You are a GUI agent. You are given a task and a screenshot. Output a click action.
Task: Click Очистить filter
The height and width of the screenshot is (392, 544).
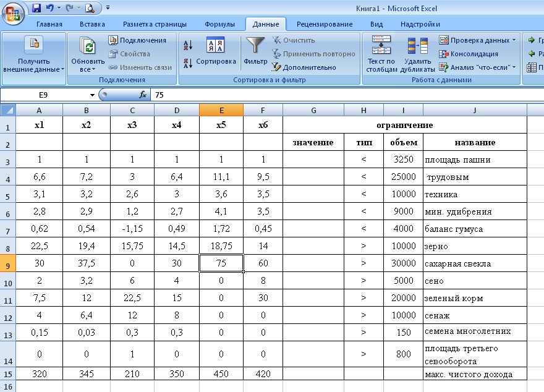[x=294, y=40]
